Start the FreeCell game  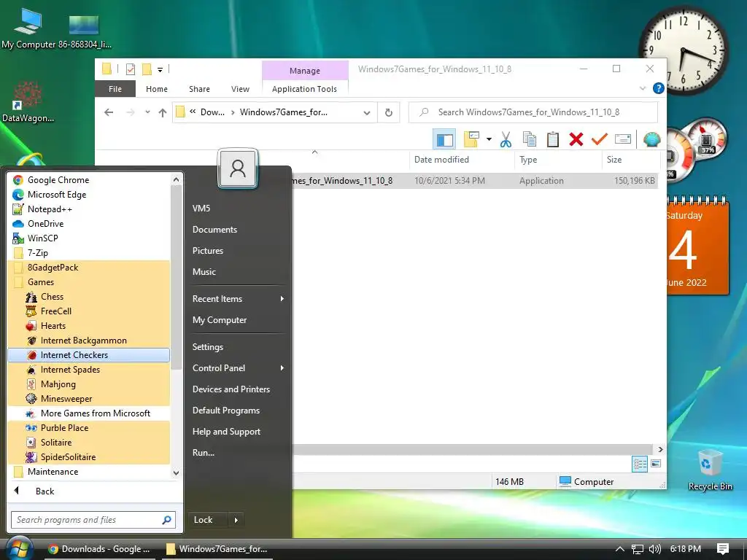pyautogui.click(x=88, y=311)
